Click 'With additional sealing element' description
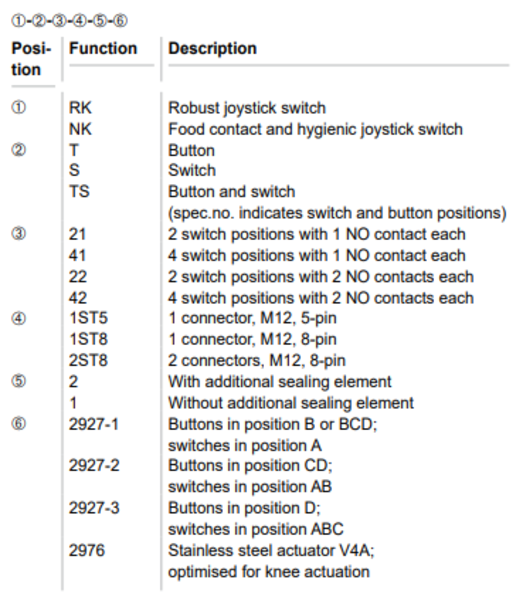The image size is (523, 600). [x=280, y=382]
